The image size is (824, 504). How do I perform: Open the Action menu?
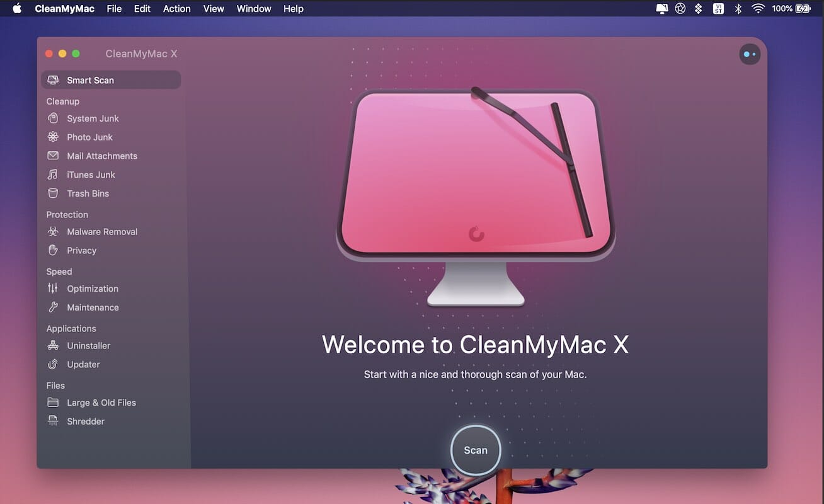point(177,9)
